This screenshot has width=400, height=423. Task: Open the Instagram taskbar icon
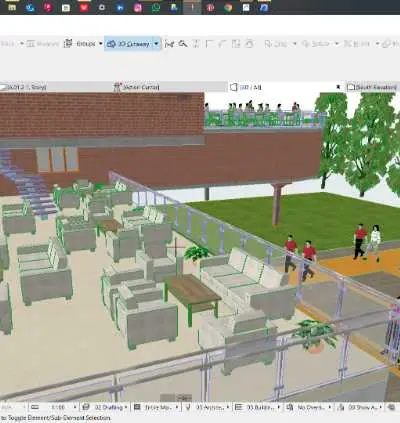pos(138,7)
